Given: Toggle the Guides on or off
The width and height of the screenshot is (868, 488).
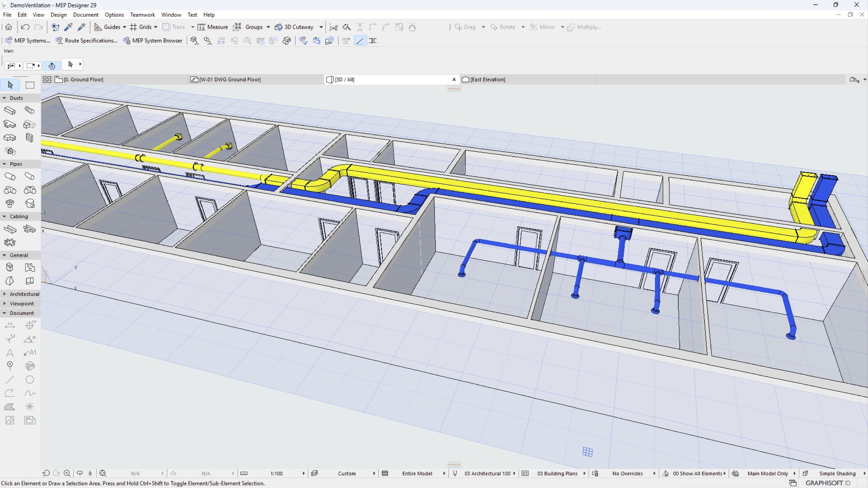Looking at the screenshot, I should click(x=107, y=27).
